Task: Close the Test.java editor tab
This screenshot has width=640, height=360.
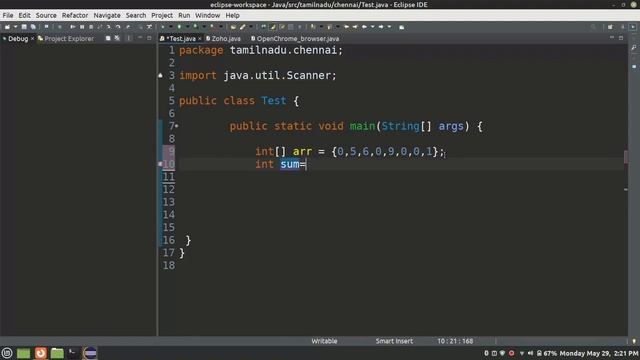Action: [x=200, y=39]
